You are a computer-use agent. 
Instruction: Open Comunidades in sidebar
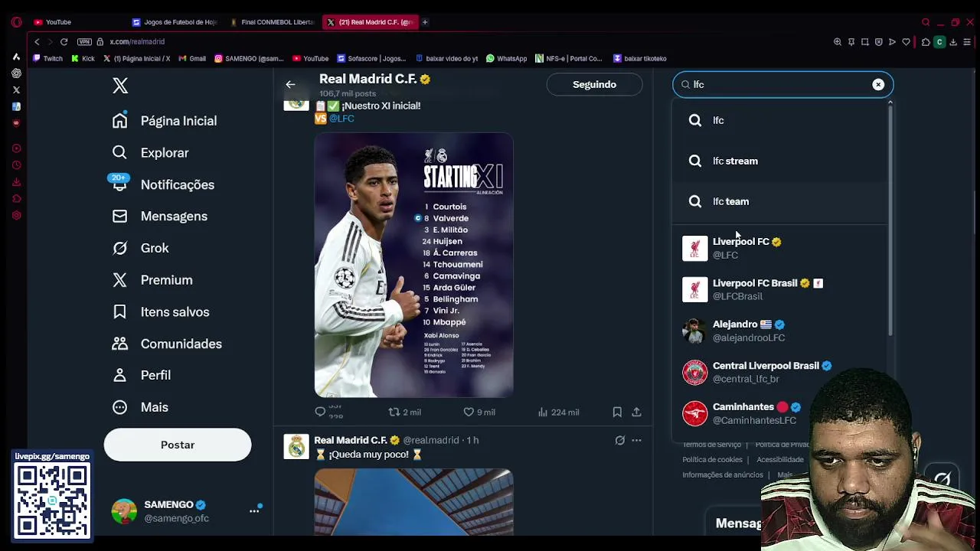[x=167, y=344]
